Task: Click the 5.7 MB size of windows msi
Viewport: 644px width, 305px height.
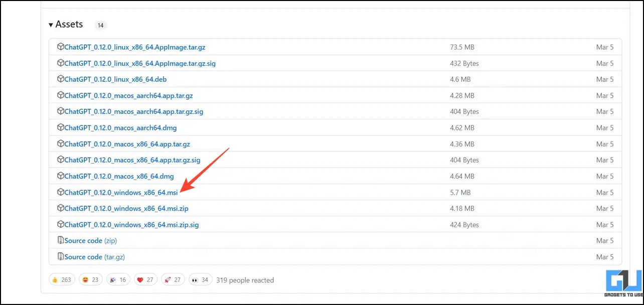Action: coord(460,192)
